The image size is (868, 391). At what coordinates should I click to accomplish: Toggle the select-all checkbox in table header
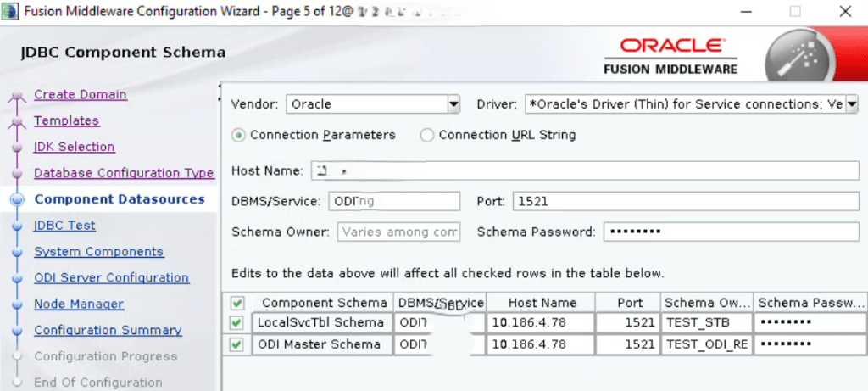[236, 303]
